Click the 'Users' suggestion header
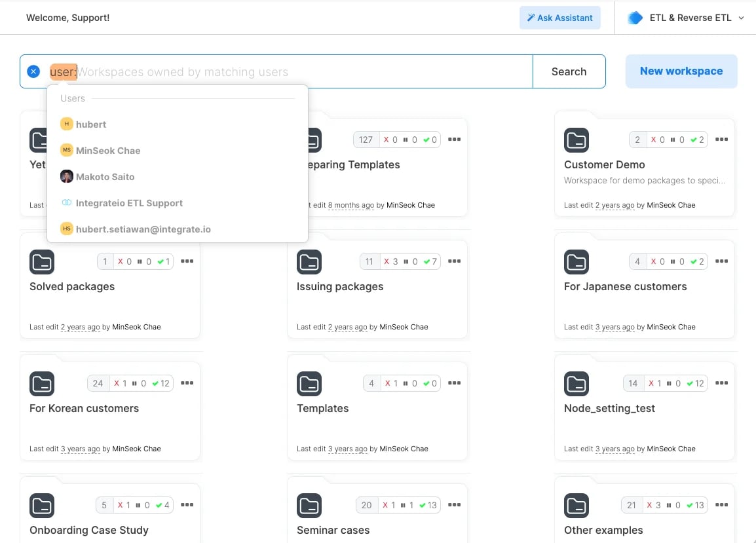This screenshot has width=756, height=543. tap(73, 98)
